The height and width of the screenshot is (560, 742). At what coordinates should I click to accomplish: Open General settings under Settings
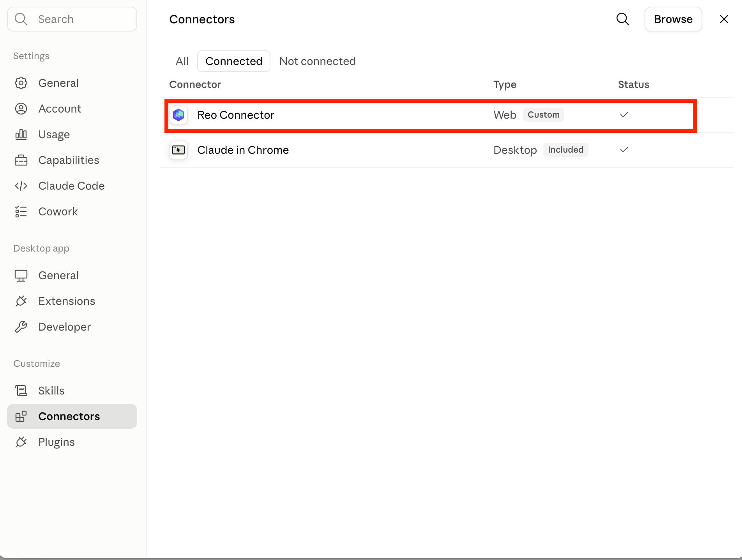click(x=72, y=83)
